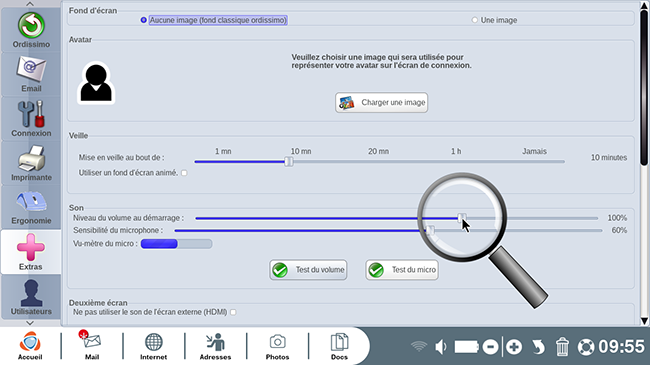This screenshot has height=365, width=650.
Task: Click the 'Vu-mètre du micro' level bar
Action: point(177,244)
